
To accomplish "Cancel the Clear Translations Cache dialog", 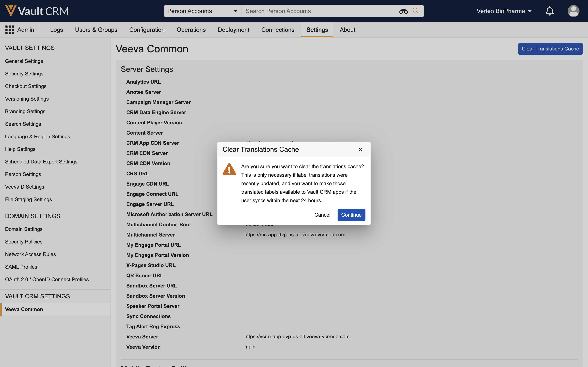I will click(322, 215).
